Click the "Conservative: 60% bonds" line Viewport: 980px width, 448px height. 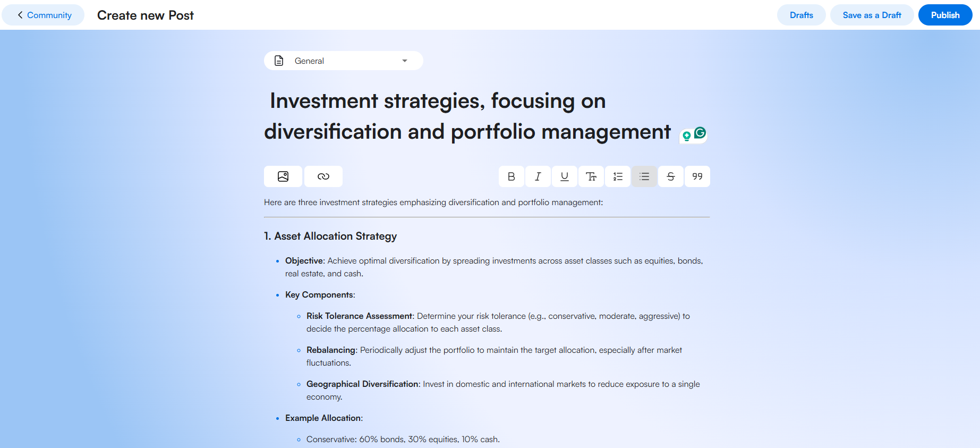point(403,439)
